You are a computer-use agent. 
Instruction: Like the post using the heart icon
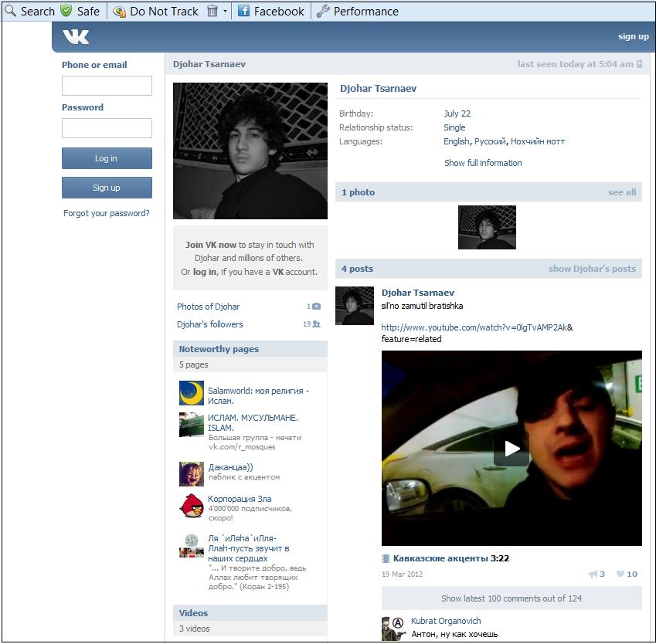(x=620, y=575)
